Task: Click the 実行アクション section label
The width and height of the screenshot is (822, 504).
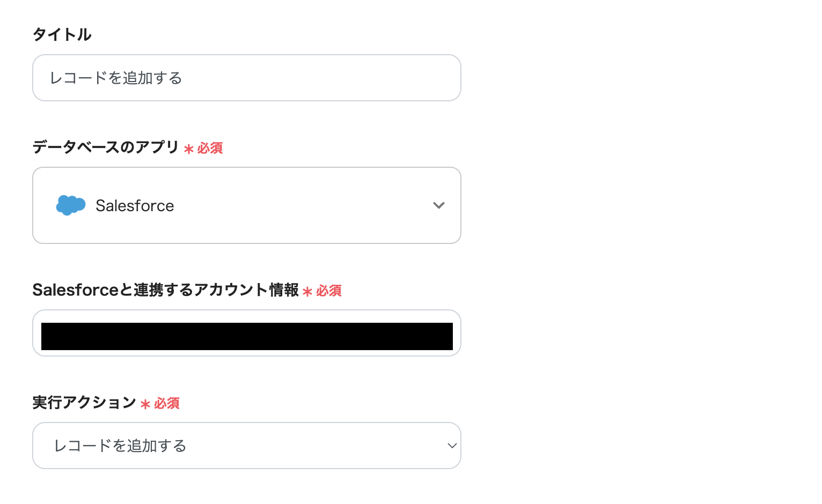Action: click(x=83, y=403)
